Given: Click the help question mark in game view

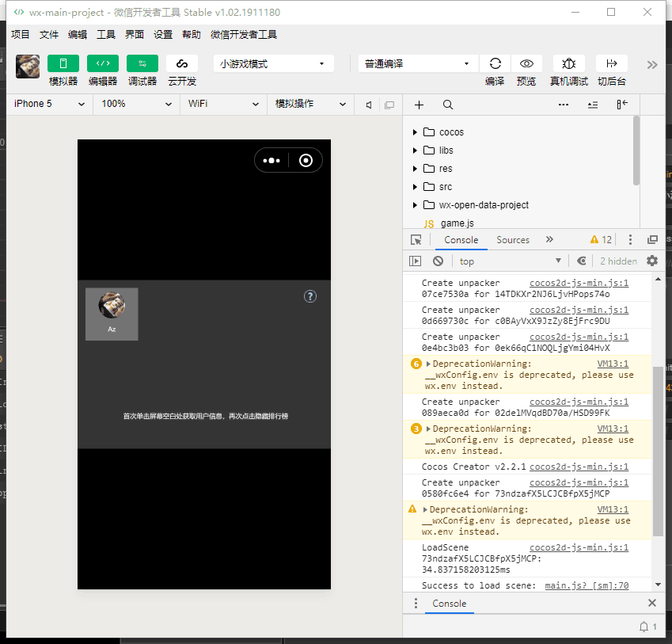Looking at the screenshot, I should 309,296.
